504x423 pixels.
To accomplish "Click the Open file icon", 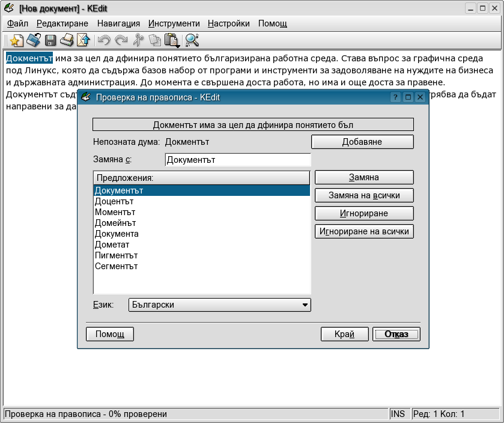I will click(34, 40).
